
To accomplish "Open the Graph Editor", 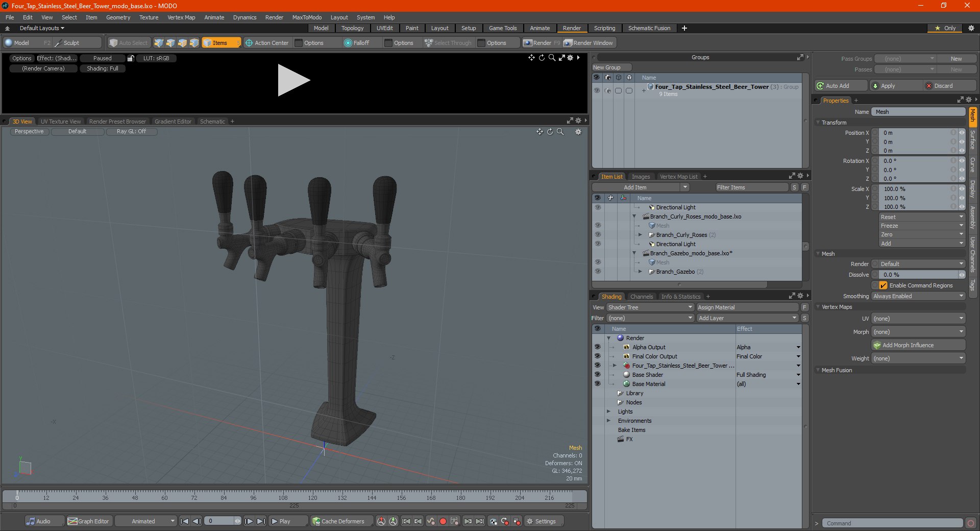I will point(89,521).
